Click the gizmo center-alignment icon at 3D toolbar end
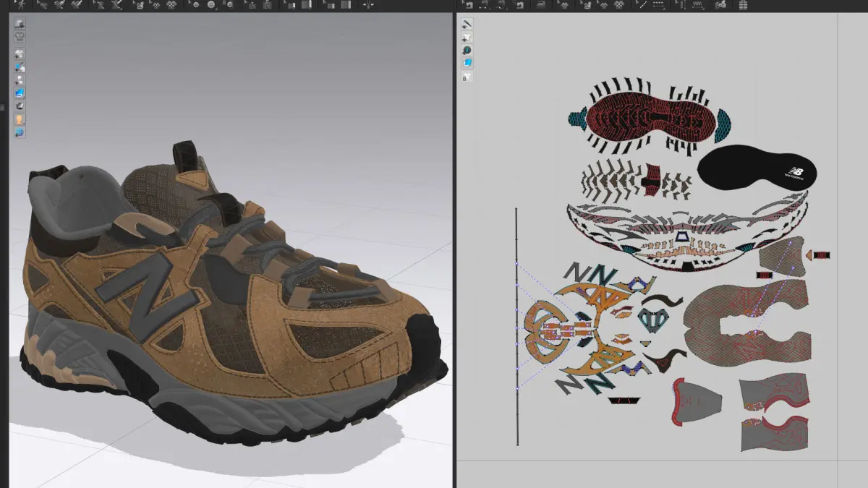 coord(368,4)
